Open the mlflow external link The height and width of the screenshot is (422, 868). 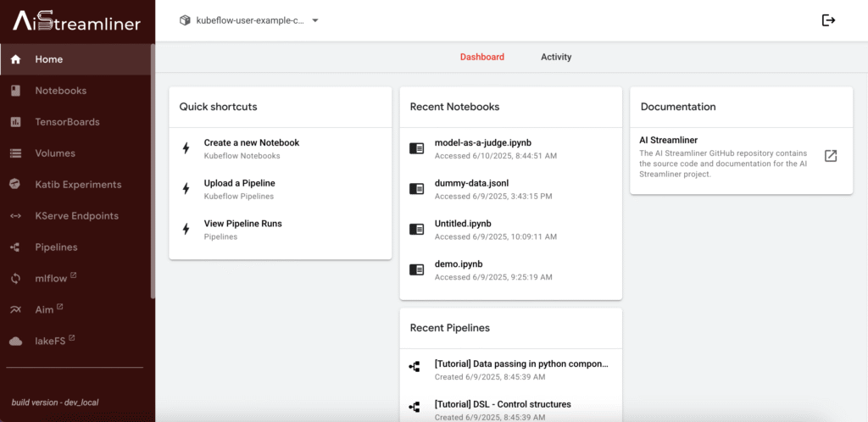click(75, 278)
